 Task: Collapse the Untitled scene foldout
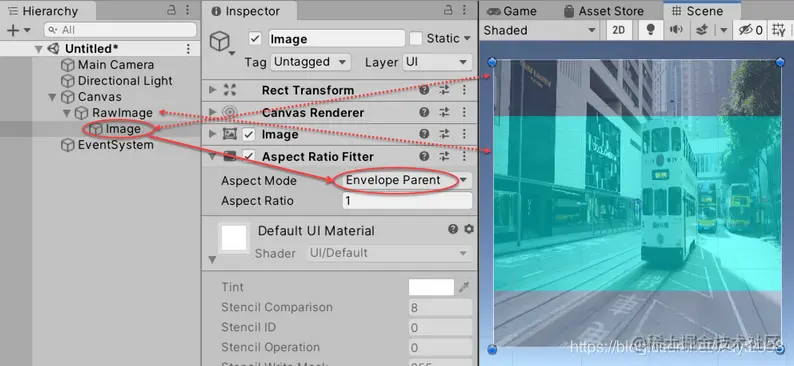point(38,49)
